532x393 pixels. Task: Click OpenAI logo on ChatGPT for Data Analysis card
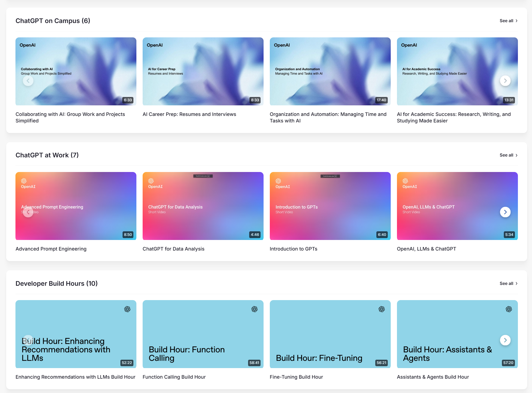[x=155, y=183]
